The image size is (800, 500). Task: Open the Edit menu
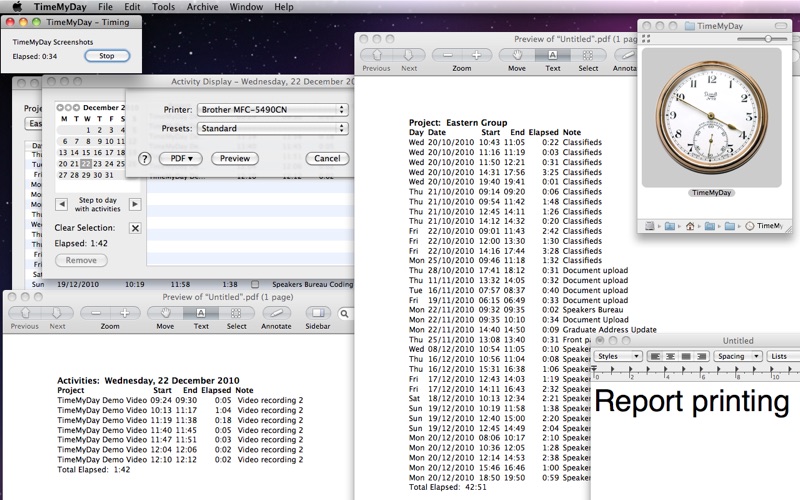(132, 7)
